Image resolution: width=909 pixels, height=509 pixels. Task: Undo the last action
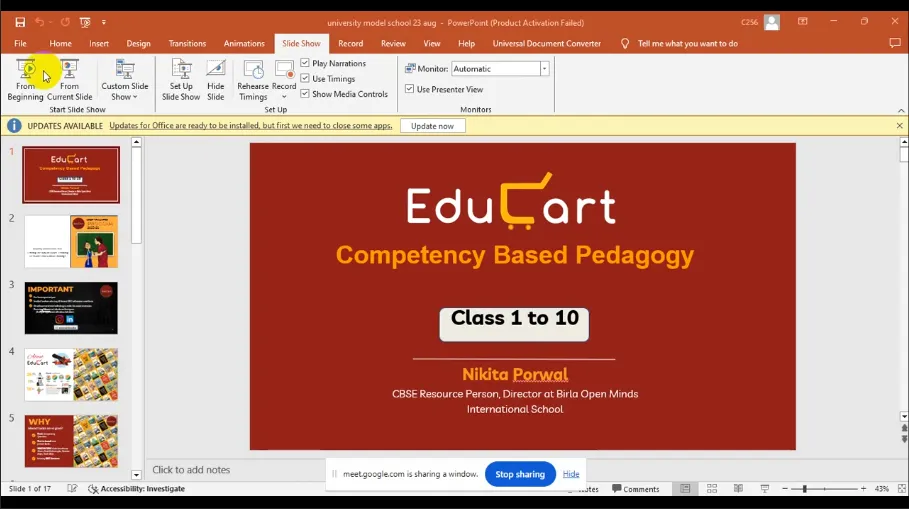coord(39,22)
